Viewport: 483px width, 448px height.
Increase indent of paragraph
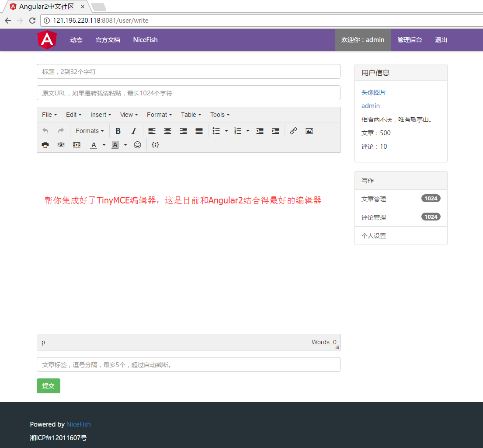tap(275, 131)
